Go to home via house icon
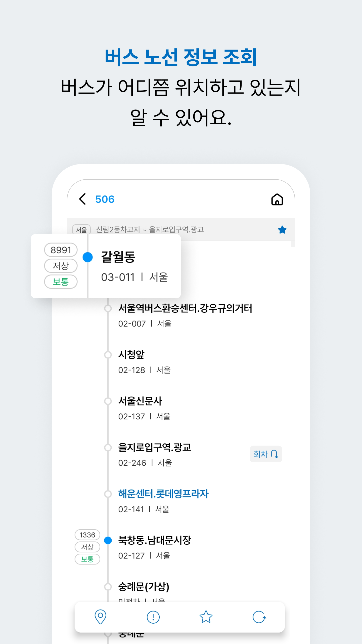Image resolution: width=362 pixels, height=644 pixels. tap(277, 199)
